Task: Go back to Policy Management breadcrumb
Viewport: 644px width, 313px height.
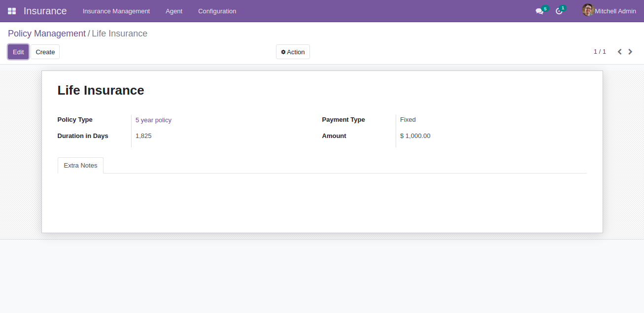Action: [47, 34]
